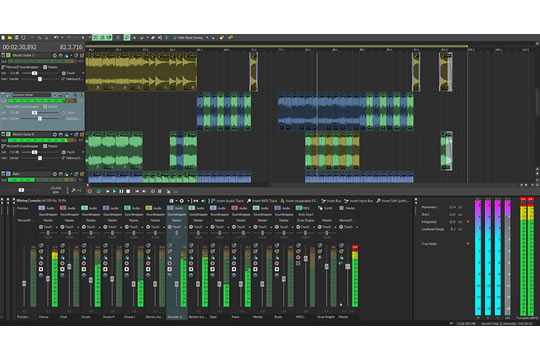Click the mixer dim output icon
540x360 pixels.
pos(203,201)
